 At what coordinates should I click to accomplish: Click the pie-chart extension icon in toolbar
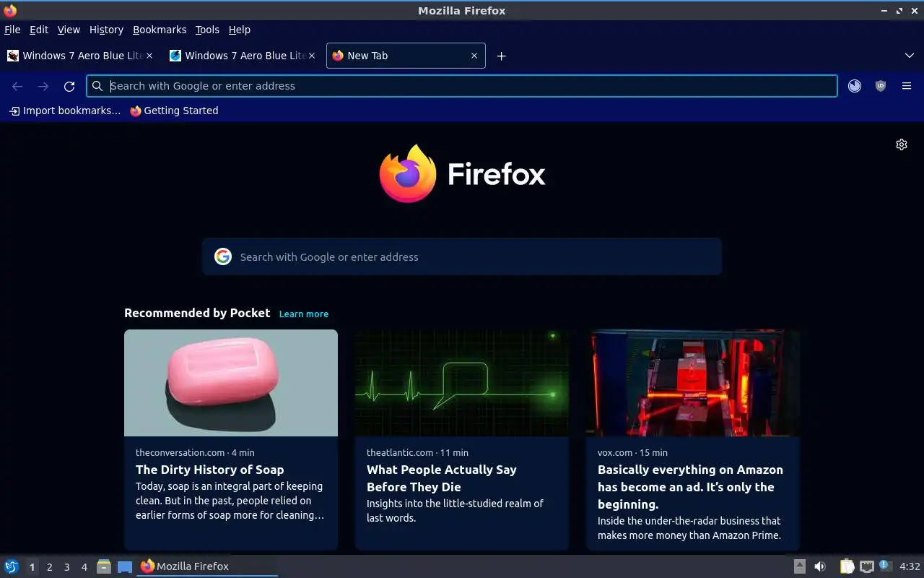point(855,86)
